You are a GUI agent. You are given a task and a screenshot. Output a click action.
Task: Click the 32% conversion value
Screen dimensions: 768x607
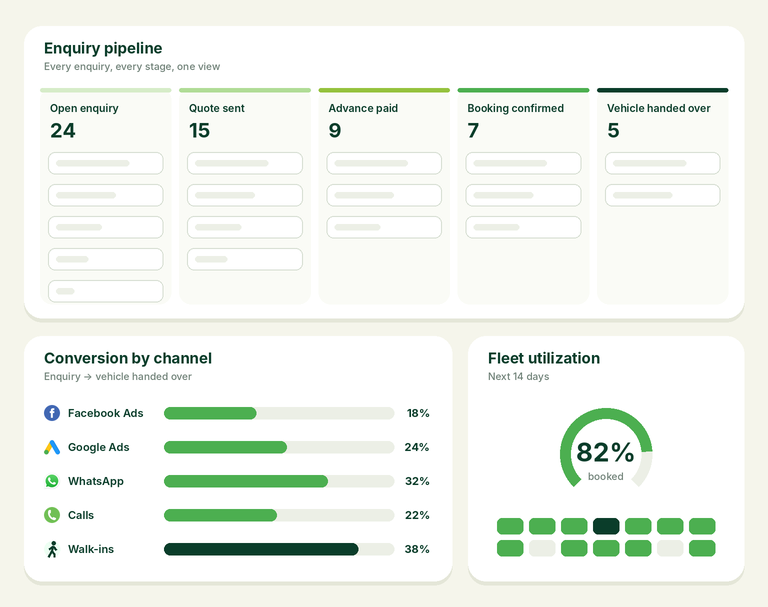pyautogui.click(x=417, y=481)
